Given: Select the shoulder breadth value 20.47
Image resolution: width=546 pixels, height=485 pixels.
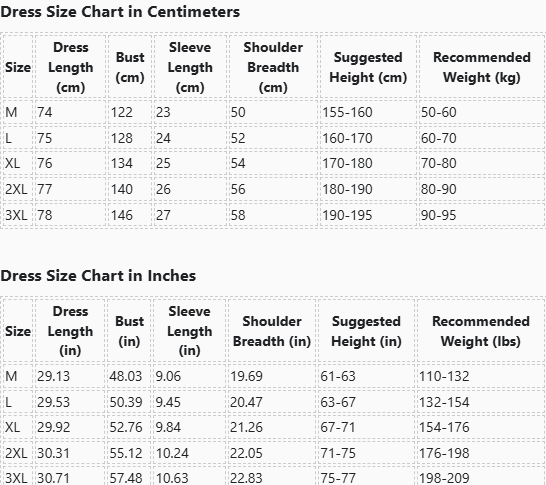Looking at the screenshot, I should 272,402.
